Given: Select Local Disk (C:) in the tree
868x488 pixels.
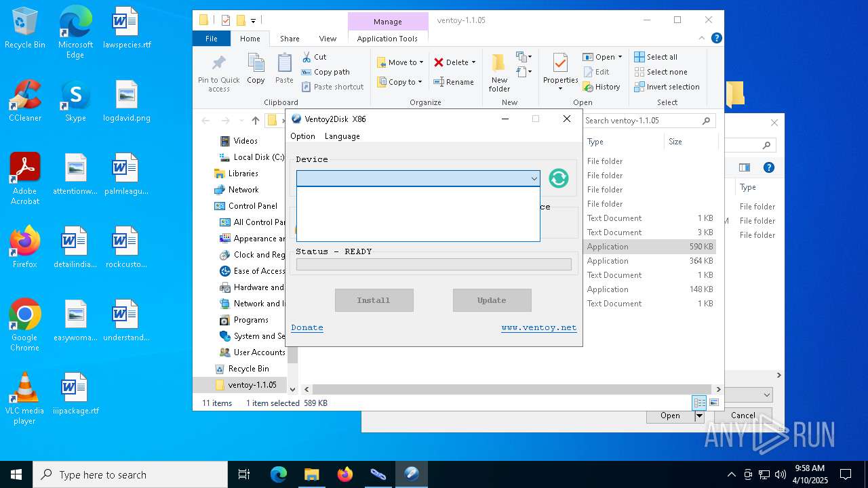Looking at the screenshot, I should [252, 157].
